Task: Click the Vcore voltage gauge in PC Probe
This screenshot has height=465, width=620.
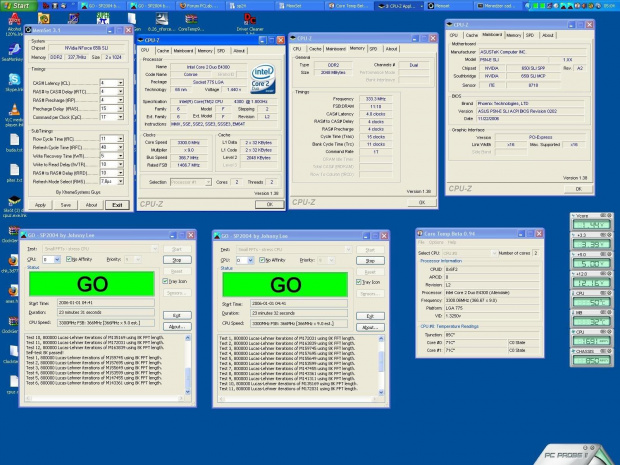Action: [x=592, y=221]
